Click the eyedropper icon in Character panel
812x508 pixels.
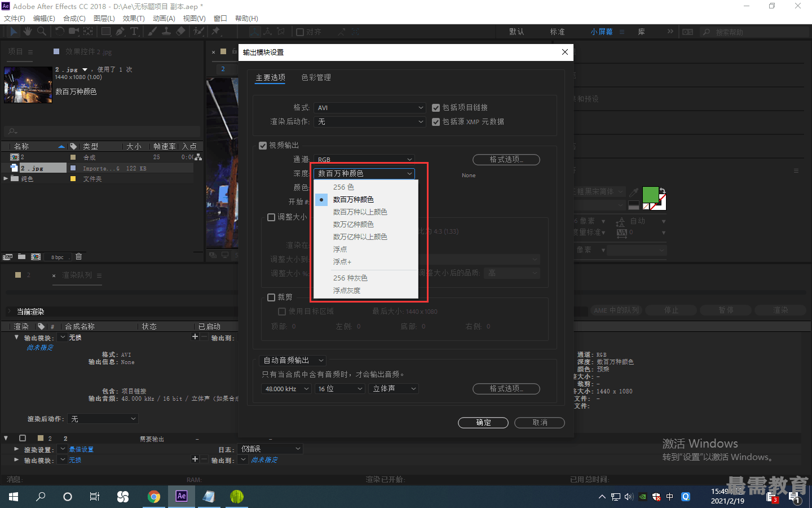pyautogui.click(x=634, y=192)
